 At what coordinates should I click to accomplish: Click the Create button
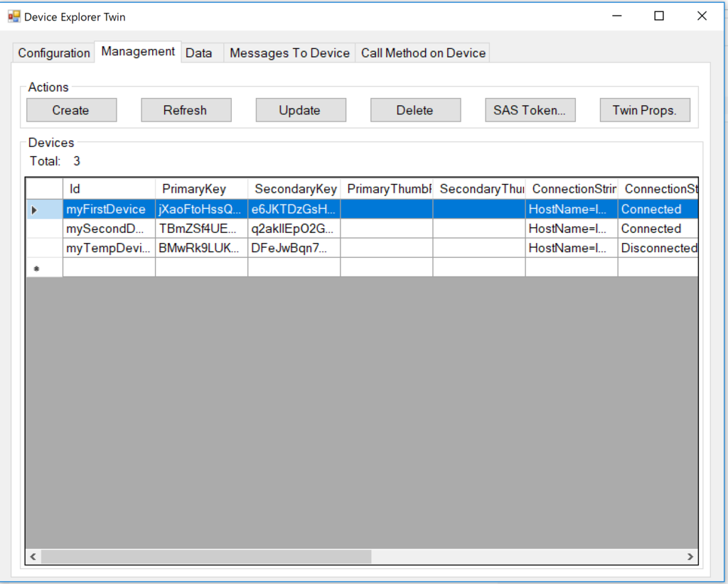point(71,110)
